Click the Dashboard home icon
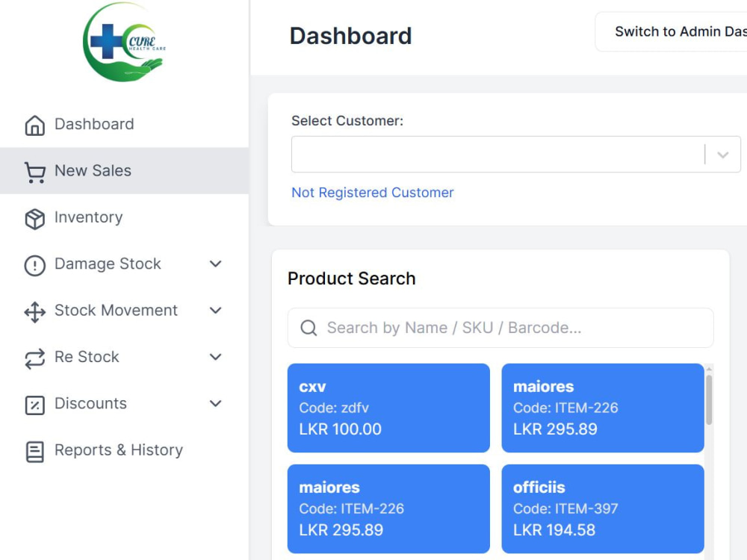 (x=35, y=125)
